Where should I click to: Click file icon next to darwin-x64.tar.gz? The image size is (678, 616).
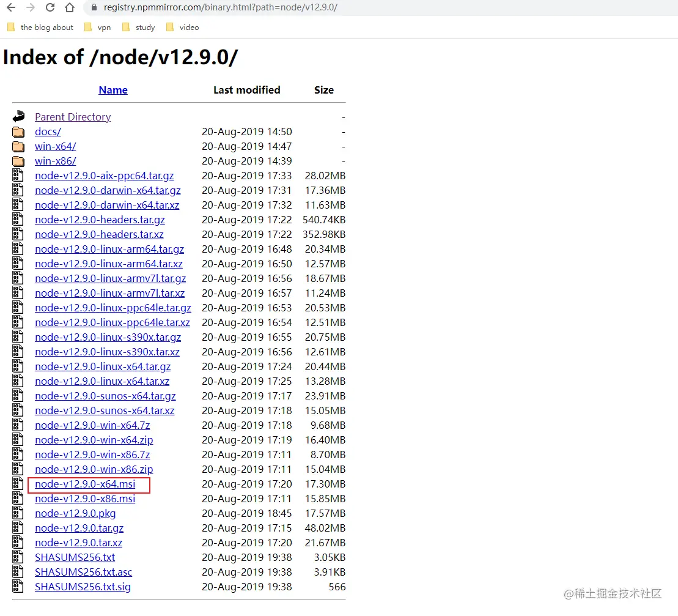tap(18, 190)
